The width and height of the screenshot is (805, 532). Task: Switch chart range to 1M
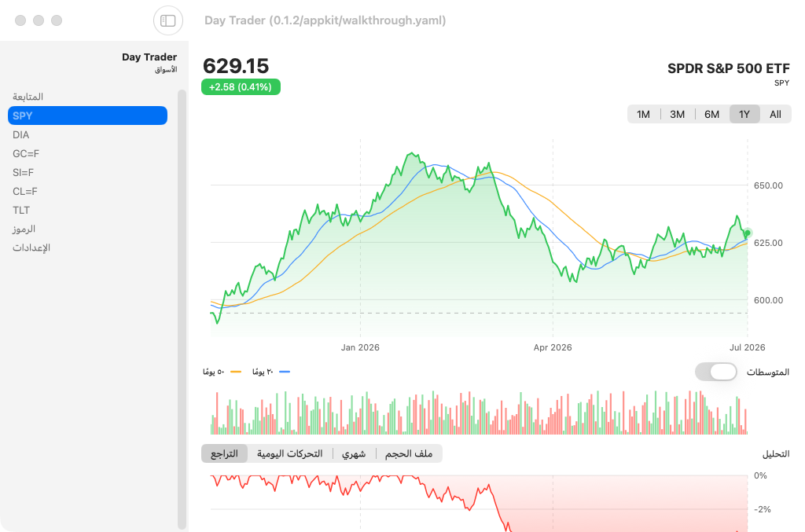(643, 114)
